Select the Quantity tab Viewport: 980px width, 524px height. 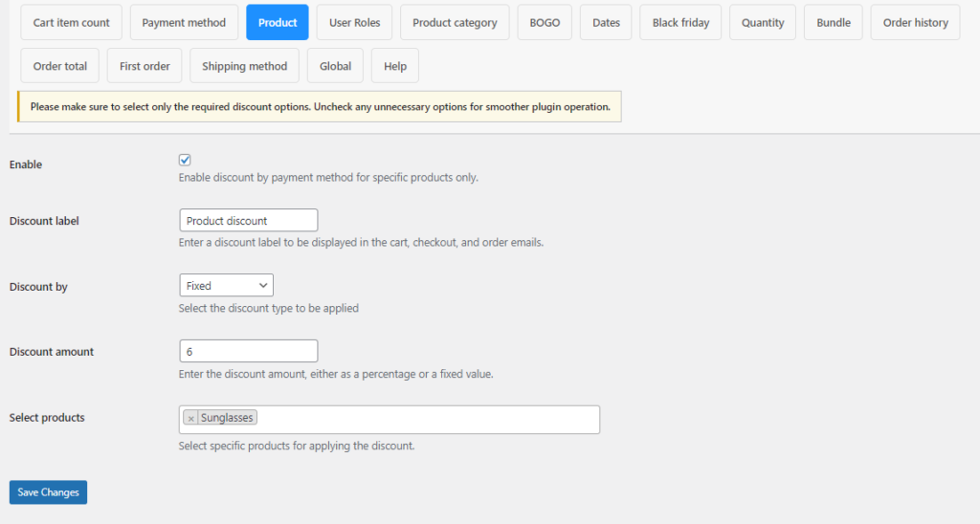(x=763, y=23)
